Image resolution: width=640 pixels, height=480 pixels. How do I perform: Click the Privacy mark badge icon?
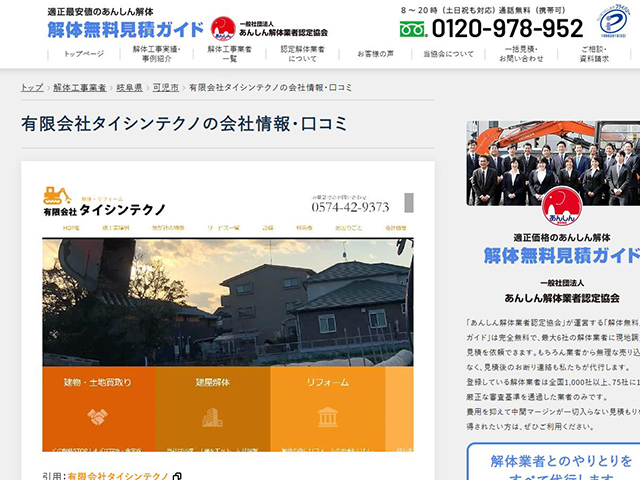(615, 22)
